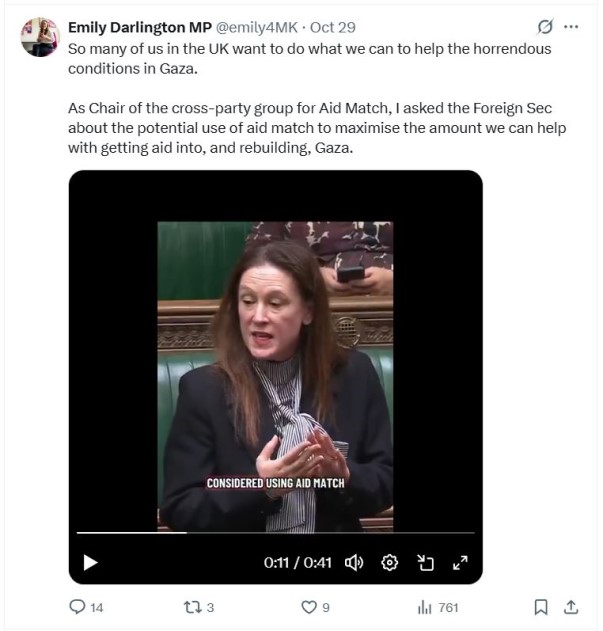Seek on the video progress bar
The image size is (603, 631).
point(276,533)
